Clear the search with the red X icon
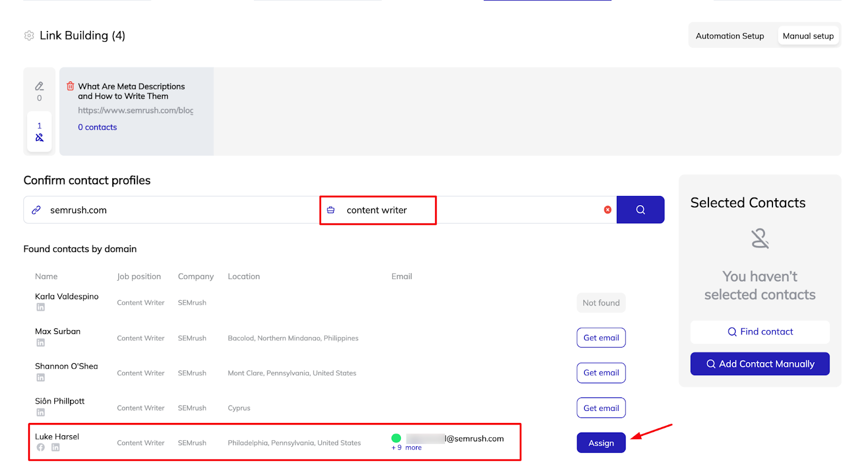 click(608, 210)
